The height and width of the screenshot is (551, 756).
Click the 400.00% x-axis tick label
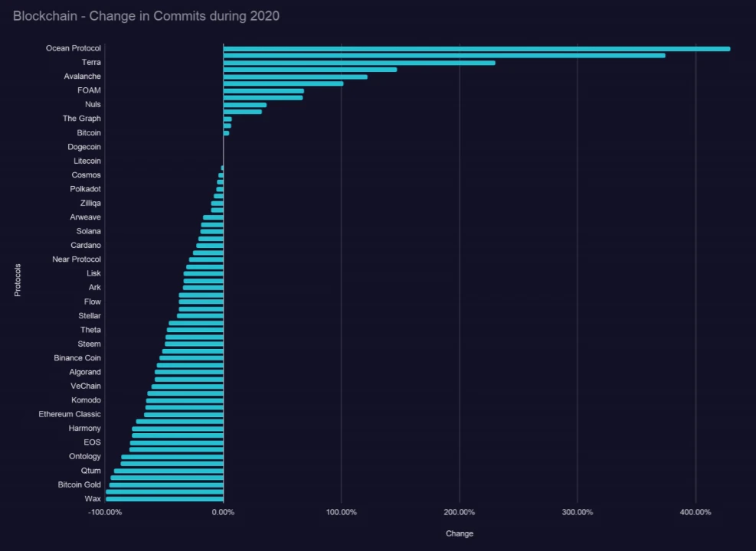(x=695, y=512)
